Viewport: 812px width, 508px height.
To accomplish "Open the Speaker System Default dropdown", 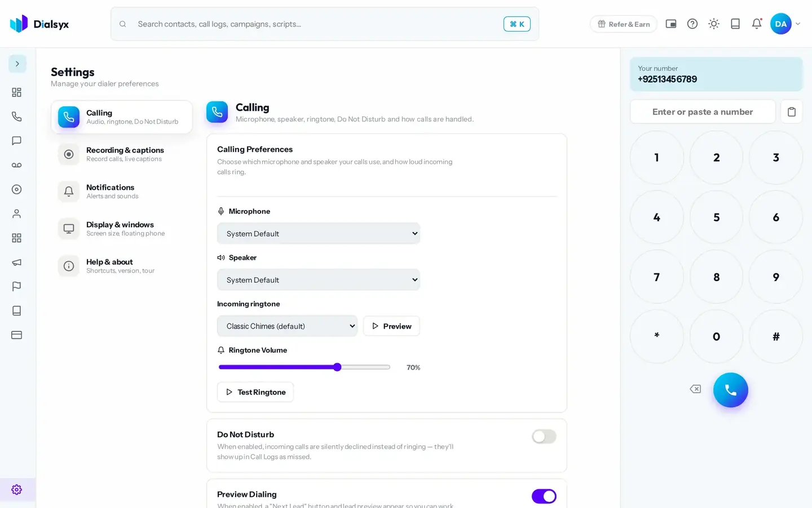I will [x=319, y=280].
